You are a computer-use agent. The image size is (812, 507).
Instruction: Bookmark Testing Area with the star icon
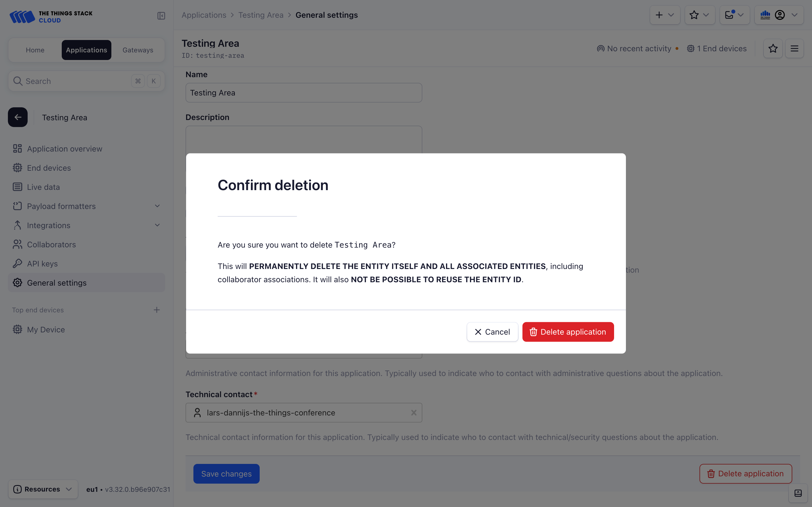[773, 49]
